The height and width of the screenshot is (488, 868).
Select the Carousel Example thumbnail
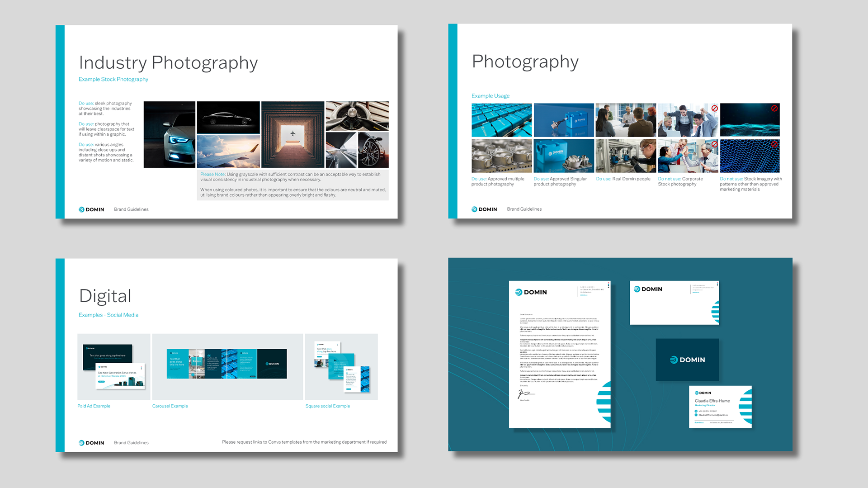[227, 367]
